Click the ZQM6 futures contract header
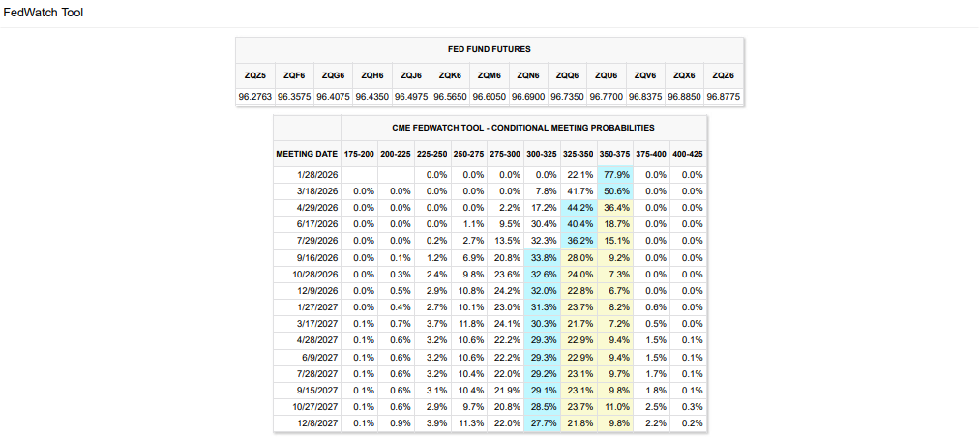This screenshot has height=437, width=980. tap(489, 74)
